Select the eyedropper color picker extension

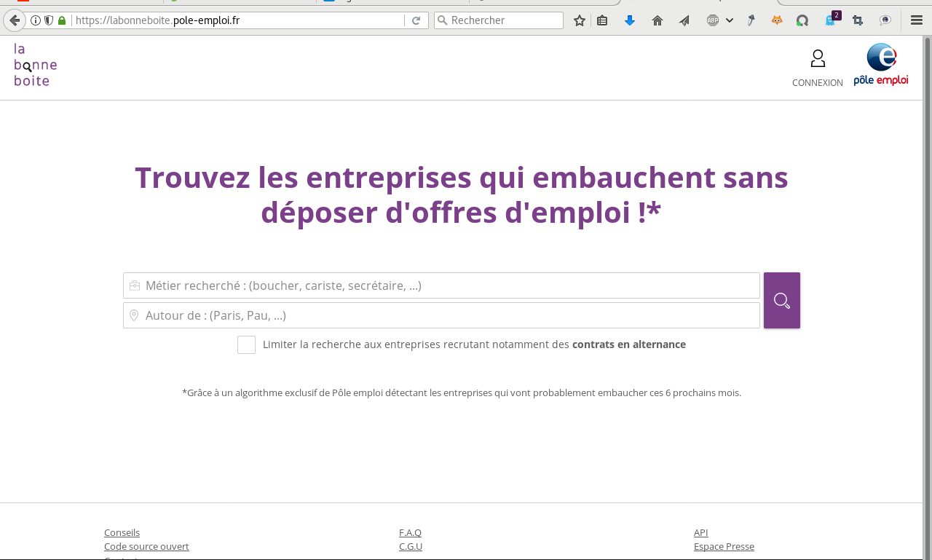pyautogui.click(x=751, y=20)
